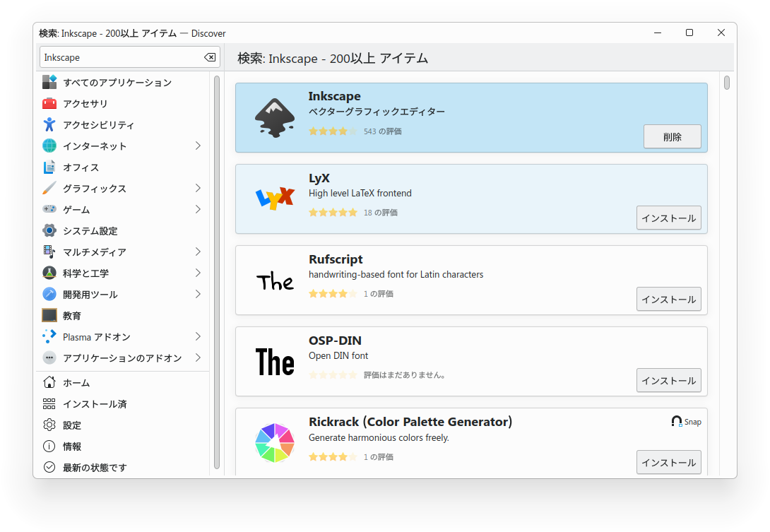Click the High level LaTeX frontend description
770x532 pixels.
(x=360, y=193)
